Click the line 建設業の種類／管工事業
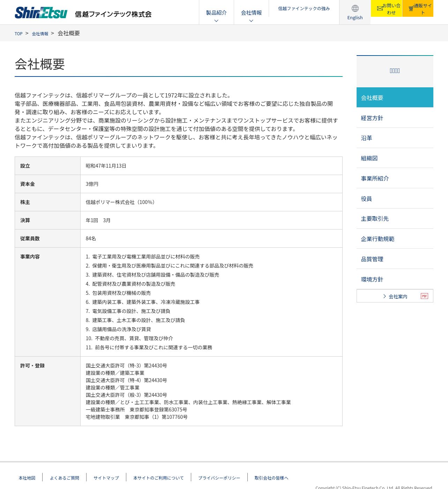The height and width of the screenshot is (489, 448). (x=113, y=388)
